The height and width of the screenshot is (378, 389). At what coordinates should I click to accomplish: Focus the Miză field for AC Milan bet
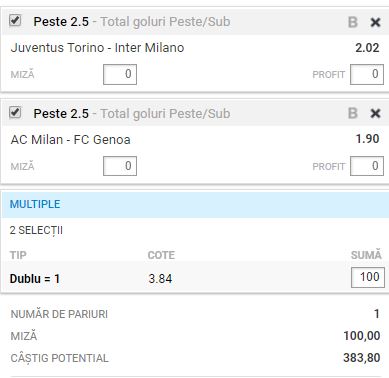[120, 166]
